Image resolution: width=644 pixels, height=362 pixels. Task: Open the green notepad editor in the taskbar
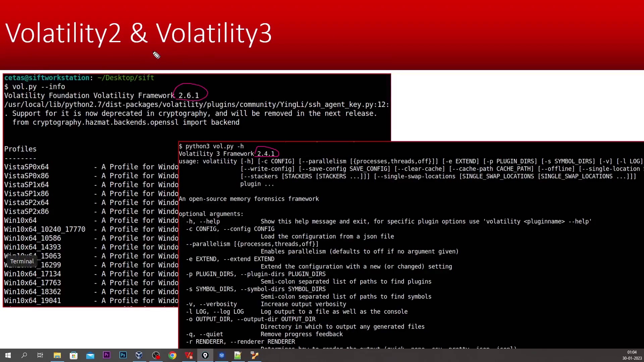coord(238,355)
